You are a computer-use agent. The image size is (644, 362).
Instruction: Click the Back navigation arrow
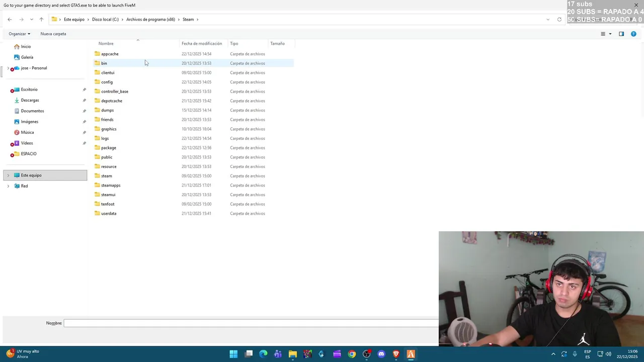point(10,20)
